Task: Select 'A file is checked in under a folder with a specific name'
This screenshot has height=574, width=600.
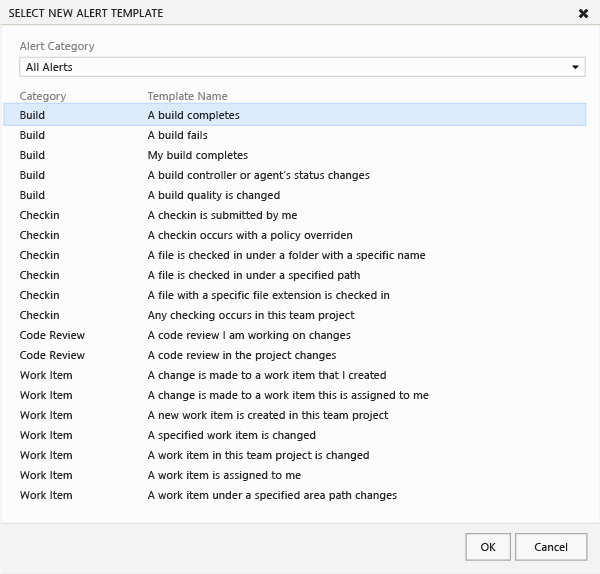Action: (x=295, y=255)
